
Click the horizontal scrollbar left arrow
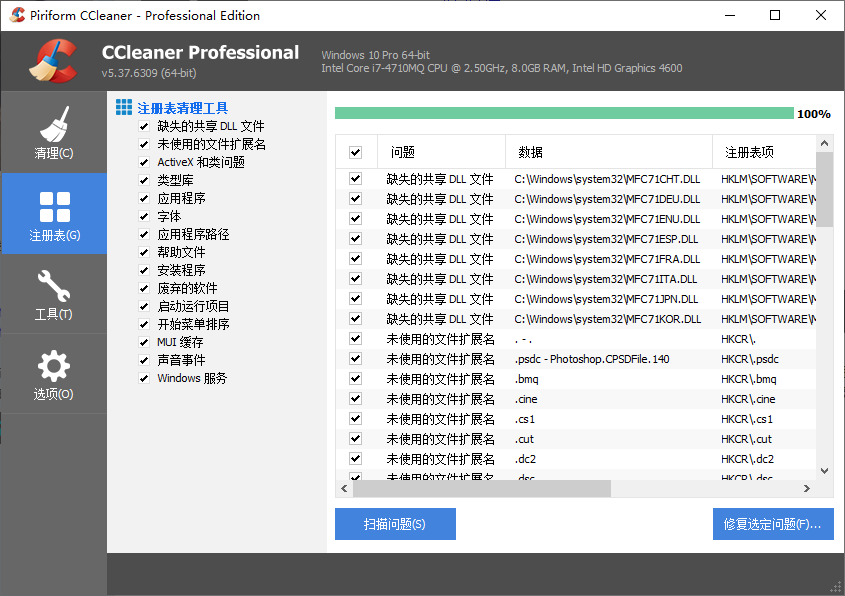coord(344,489)
